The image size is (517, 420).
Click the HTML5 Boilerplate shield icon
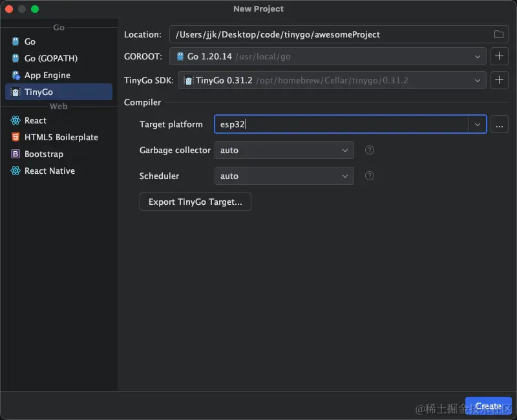pos(16,137)
